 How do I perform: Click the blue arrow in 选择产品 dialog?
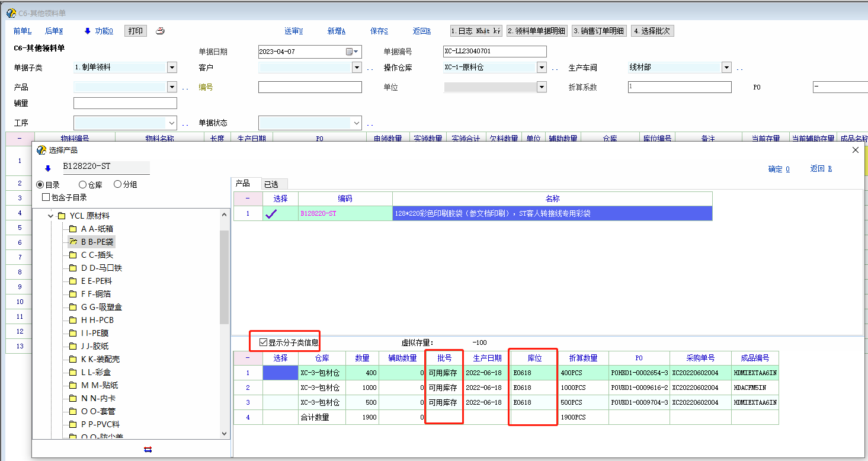(x=48, y=169)
